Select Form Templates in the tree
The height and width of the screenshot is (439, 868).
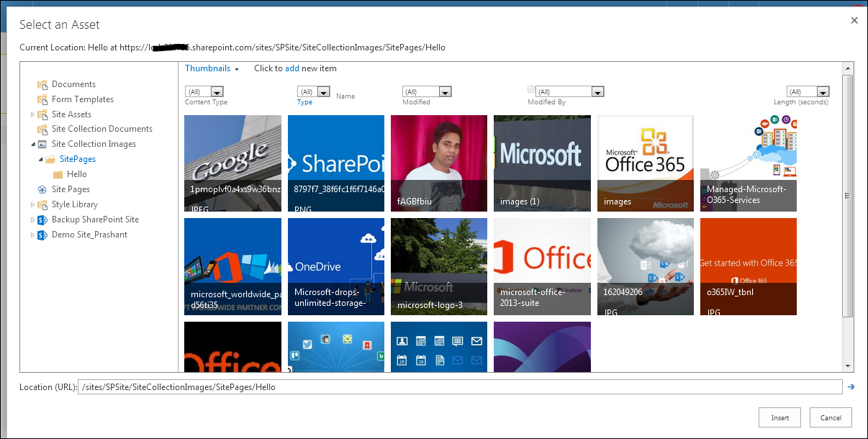(83, 99)
